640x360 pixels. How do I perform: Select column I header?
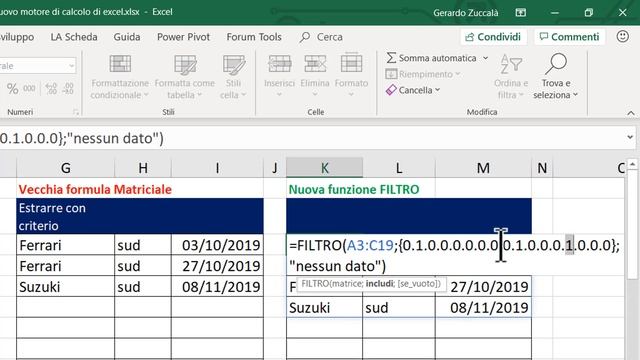point(217,168)
